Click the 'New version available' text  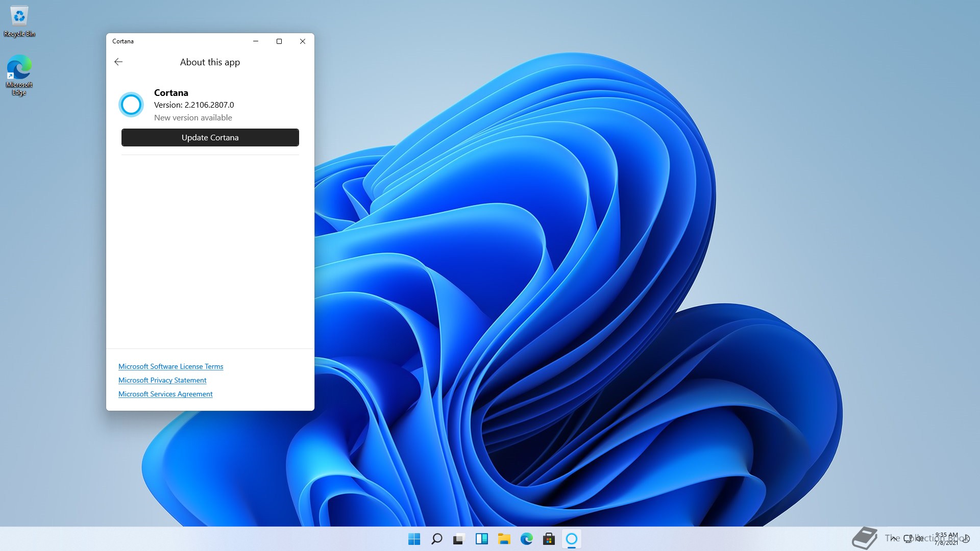click(193, 117)
